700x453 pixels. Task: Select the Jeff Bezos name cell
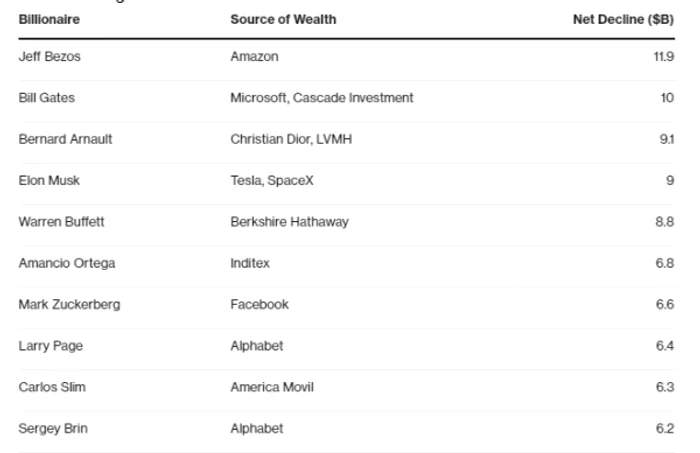click(x=50, y=57)
